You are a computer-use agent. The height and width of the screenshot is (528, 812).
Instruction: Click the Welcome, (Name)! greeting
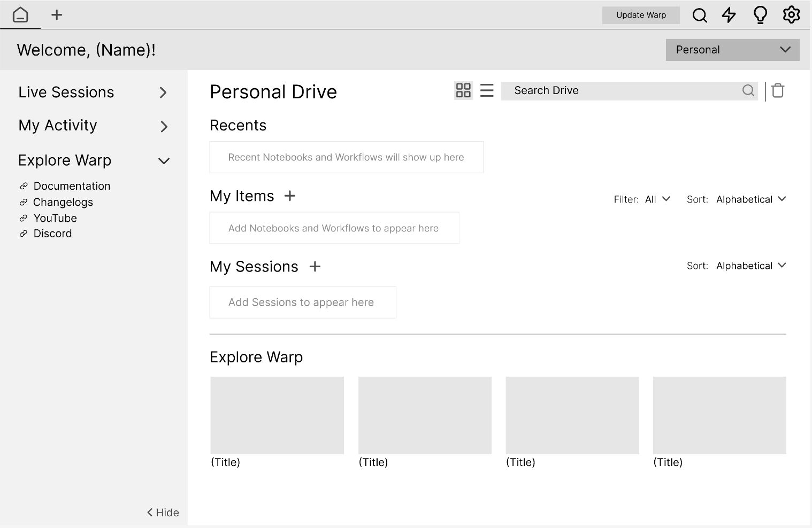pyautogui.click(x=86, y=50)
